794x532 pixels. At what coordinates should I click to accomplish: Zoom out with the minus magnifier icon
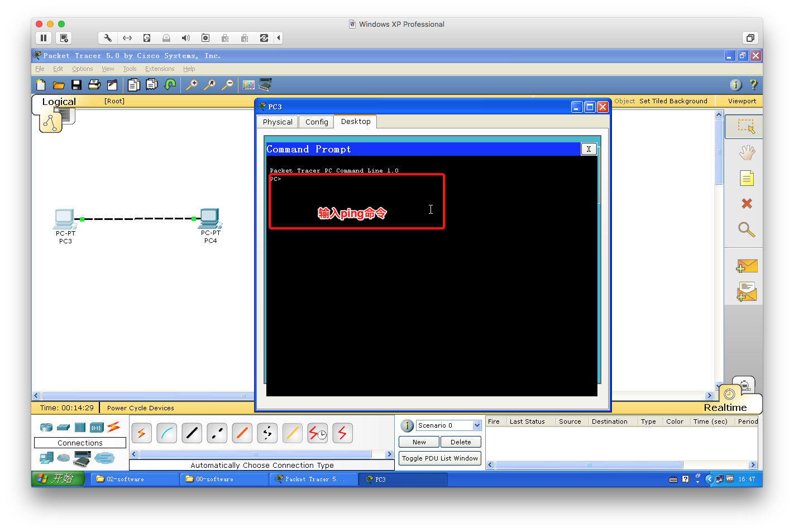click(227, 85)
